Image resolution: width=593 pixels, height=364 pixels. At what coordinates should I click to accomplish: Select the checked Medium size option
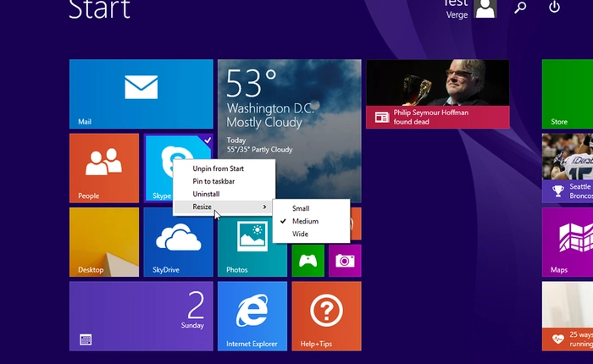[305, 221]
